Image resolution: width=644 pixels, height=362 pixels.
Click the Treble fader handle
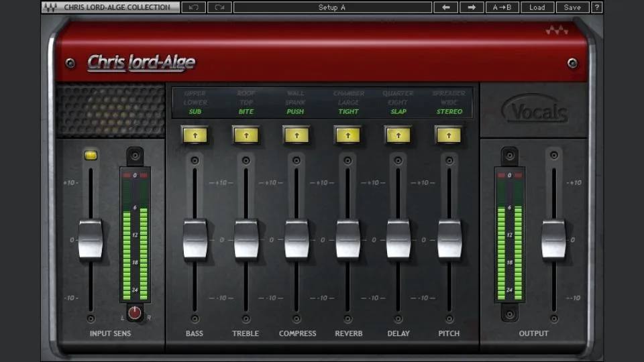(x=246, y=240)
